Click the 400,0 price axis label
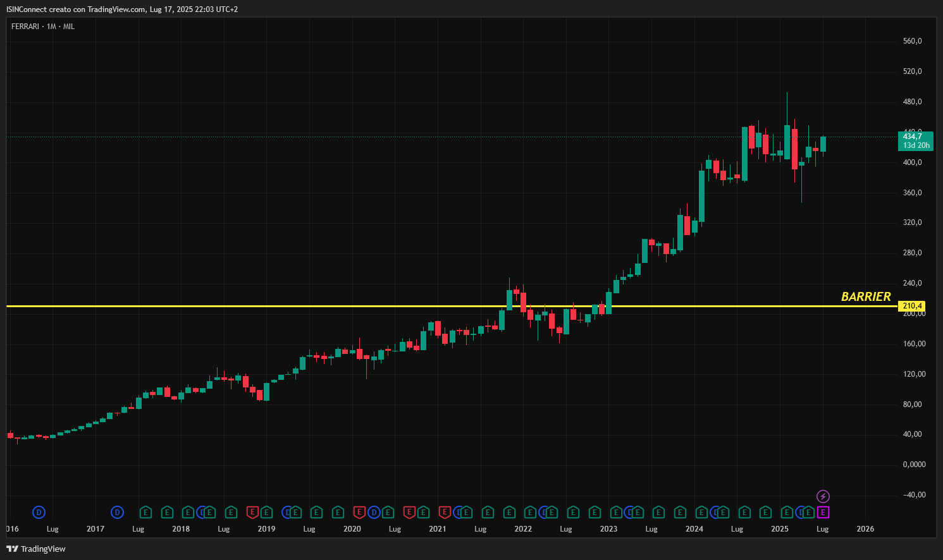Screen dimensions: 943x560 (x=912, y=162)
